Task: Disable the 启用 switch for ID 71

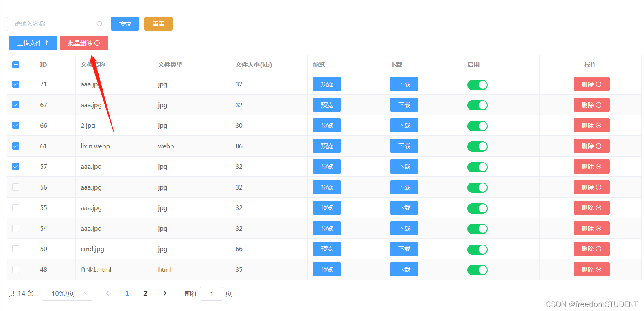Action: pyautogui.click(x=478, y=85)
